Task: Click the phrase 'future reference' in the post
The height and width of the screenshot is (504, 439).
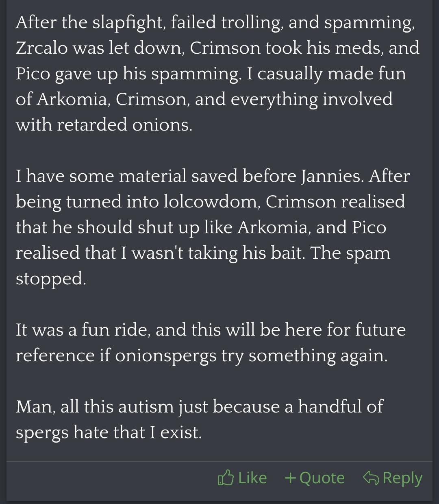Action: click(x=211, y=343)
